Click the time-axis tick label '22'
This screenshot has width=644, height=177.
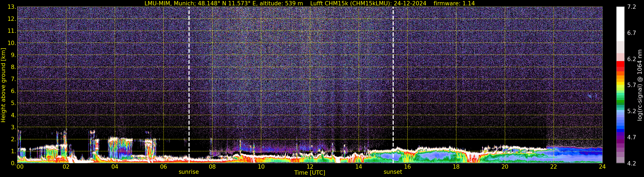tap(554, 167)
